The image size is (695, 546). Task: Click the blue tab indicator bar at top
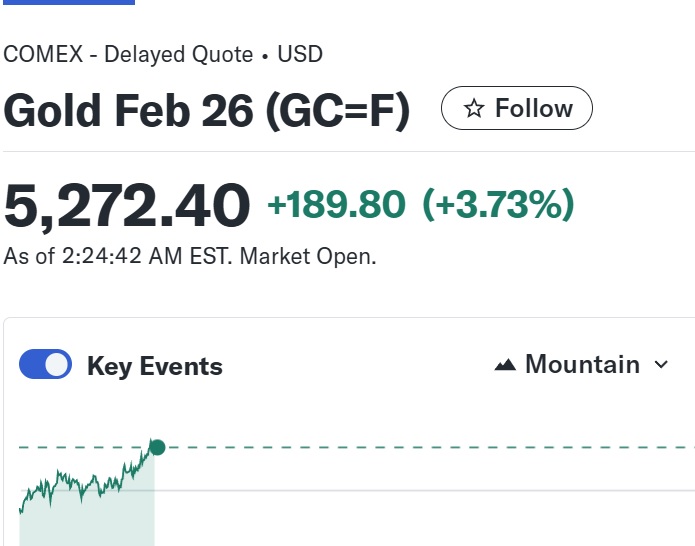click(67, 2)
